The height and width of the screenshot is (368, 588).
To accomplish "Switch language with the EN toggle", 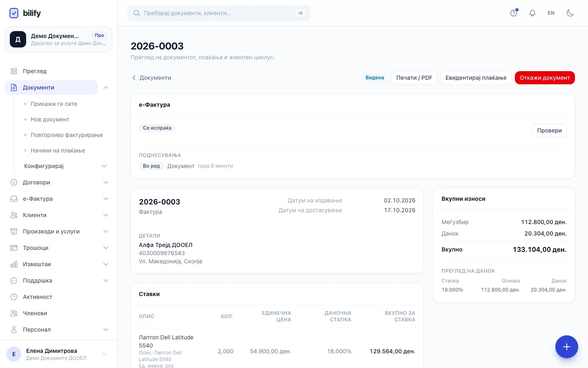I will click(551, 13).
